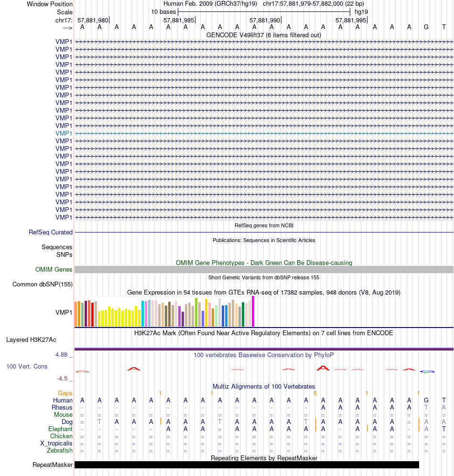Click the Sequences track label

[x=57, y=247]
